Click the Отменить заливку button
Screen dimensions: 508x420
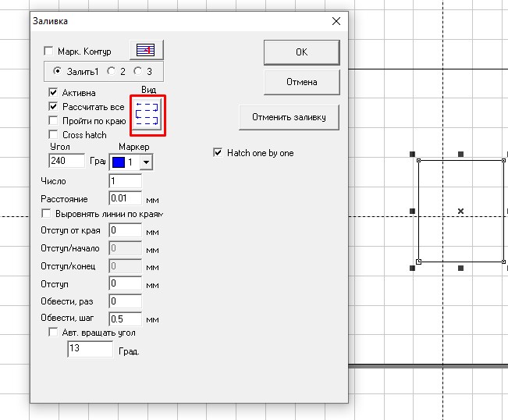(x=293, y=117)
